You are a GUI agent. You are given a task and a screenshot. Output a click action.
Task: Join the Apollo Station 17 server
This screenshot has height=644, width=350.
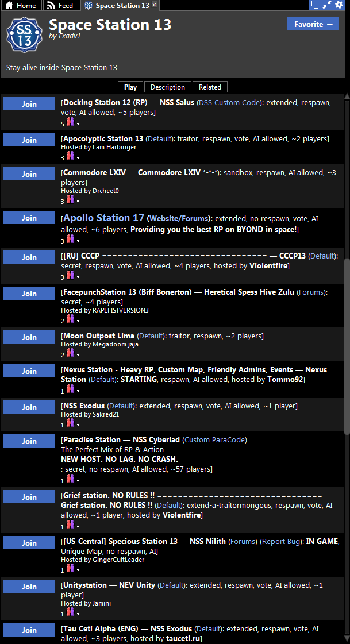pos(29,218)
